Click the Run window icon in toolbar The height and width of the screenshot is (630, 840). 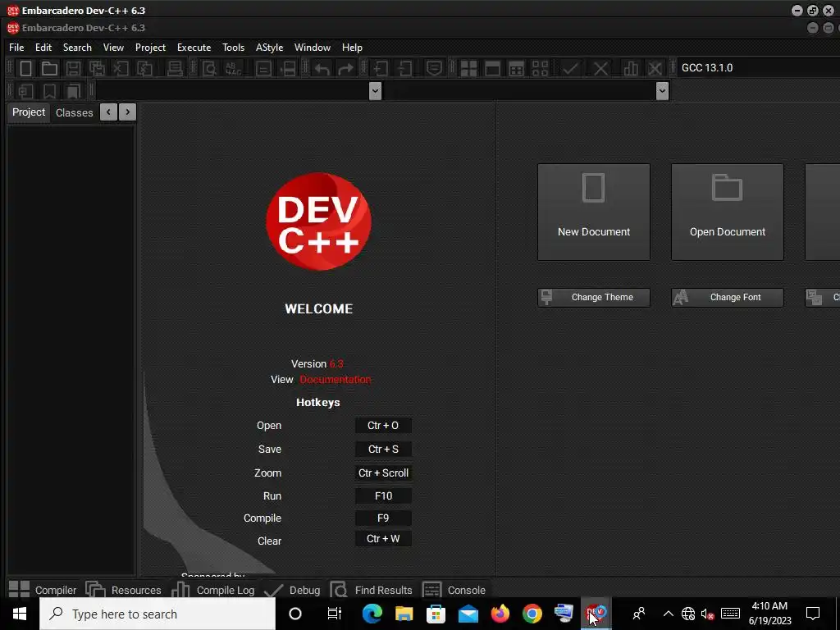pos(492,69)
